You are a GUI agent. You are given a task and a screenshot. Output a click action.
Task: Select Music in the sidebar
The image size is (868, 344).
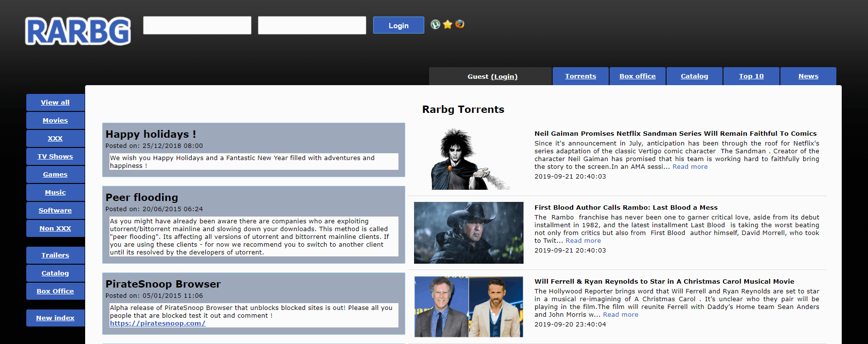pos(55,192)
